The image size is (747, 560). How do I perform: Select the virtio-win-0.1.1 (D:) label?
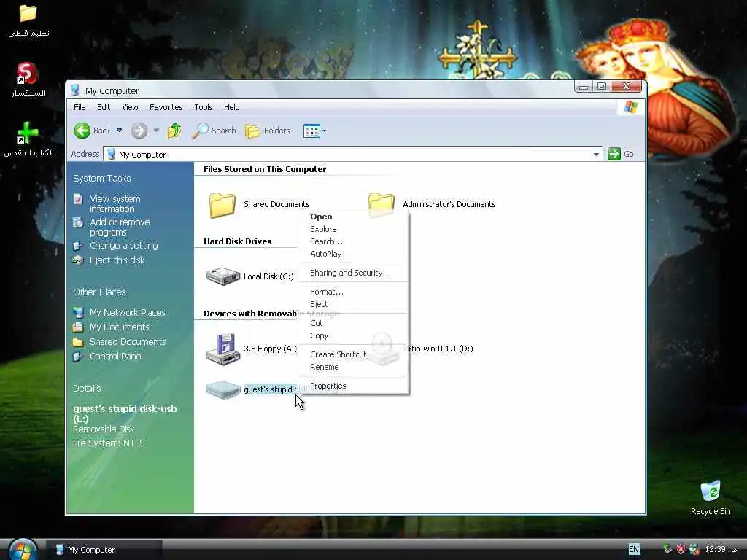pyautogui.click(x=441, y=349)
